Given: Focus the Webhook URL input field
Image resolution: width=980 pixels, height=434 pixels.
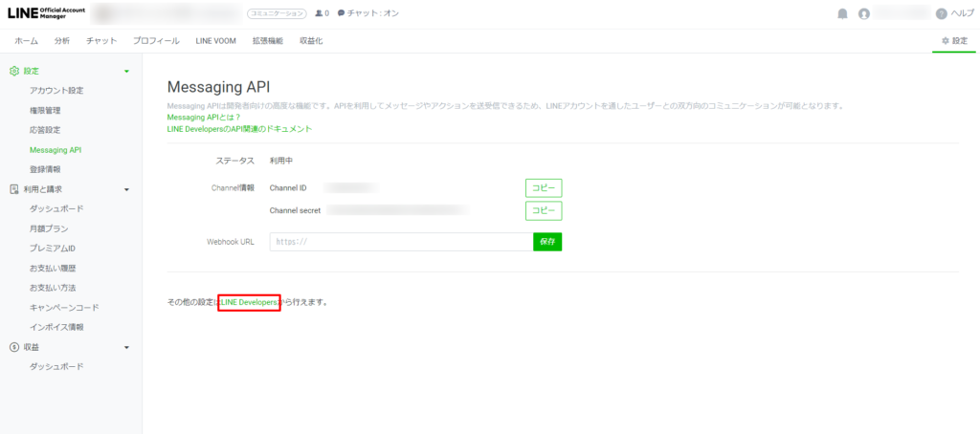Looking at the screenshot, I should (401, 242).
